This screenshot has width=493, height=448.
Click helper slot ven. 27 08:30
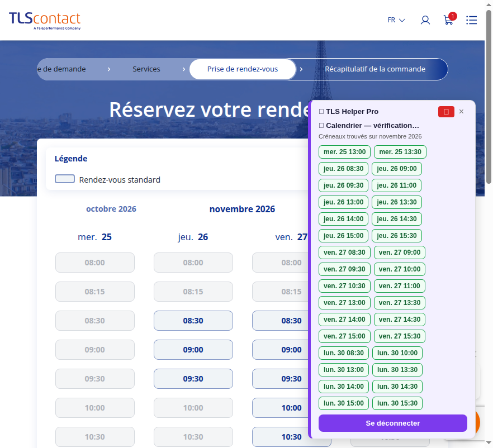344,252
